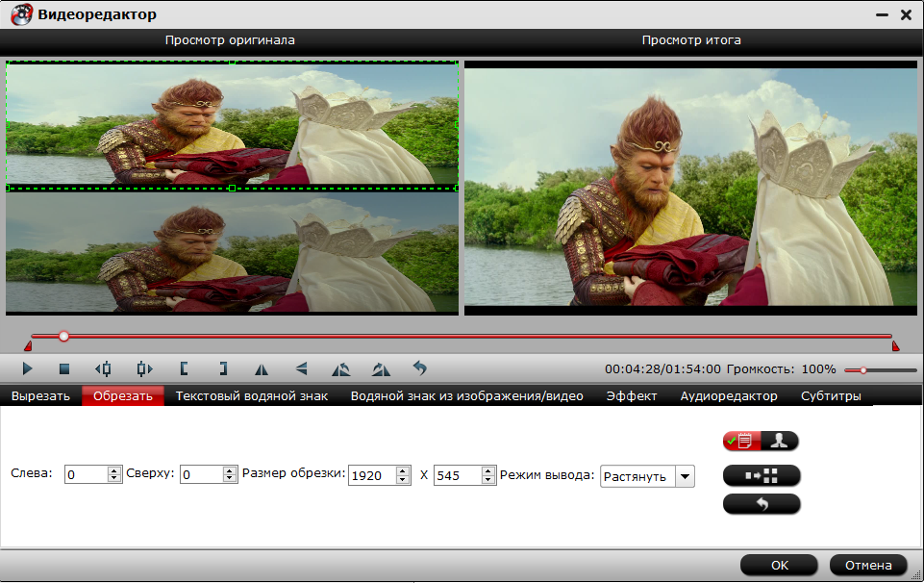Click the bottom-left crop handle
The width and height of the screenshot is (924, 583).
point(8,188)
